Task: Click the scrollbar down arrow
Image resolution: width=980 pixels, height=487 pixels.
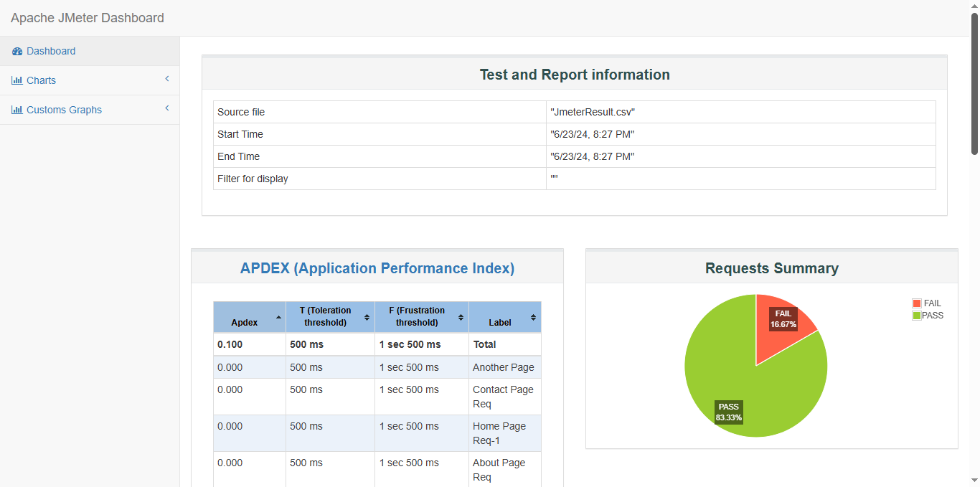Action: coord(974,481)
